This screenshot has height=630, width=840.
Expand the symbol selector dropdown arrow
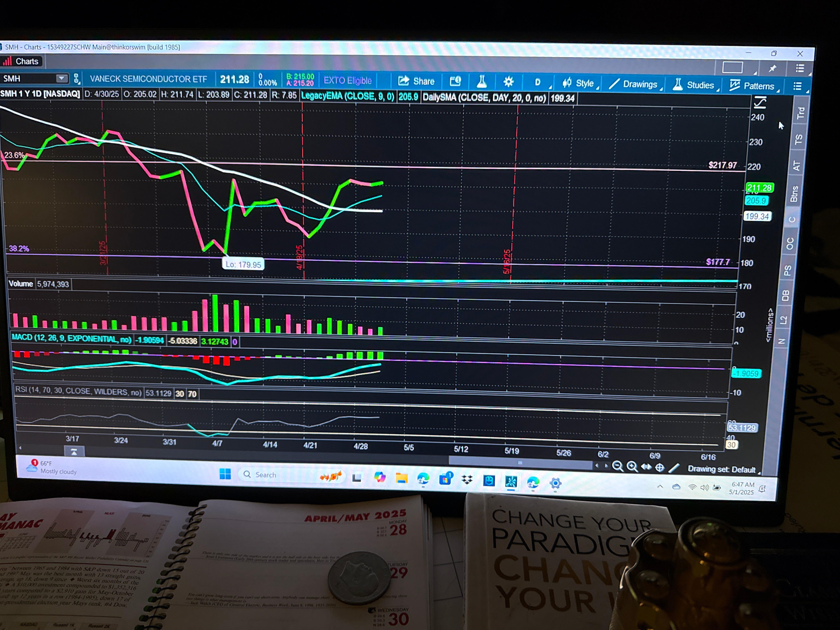pos(61,79)
